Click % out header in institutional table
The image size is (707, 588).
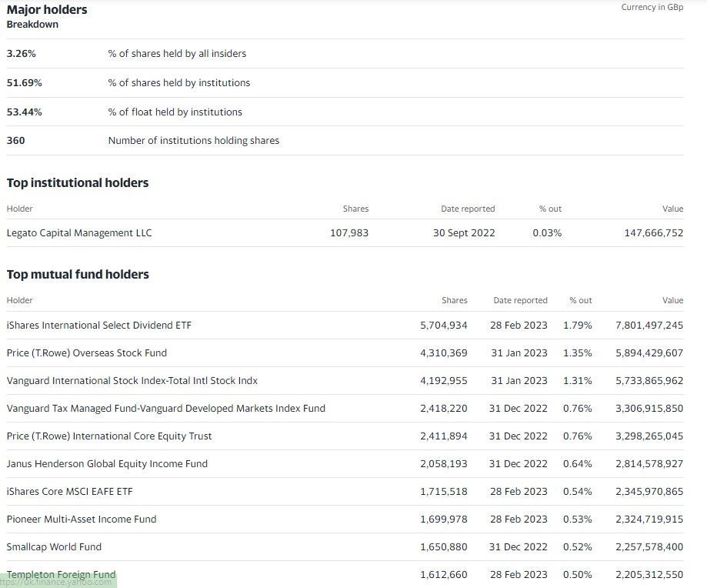[x=550, y=209]
